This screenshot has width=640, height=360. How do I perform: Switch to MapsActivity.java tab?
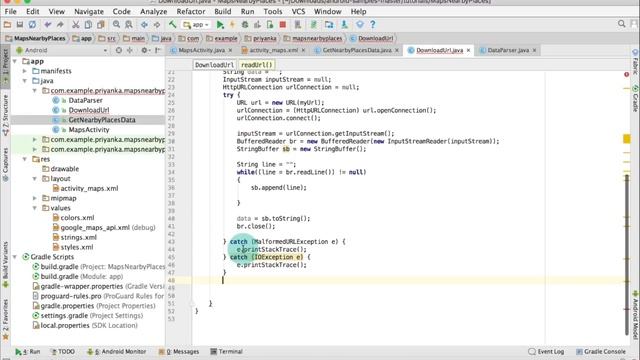pyautogui.click(x=202, y=50)
